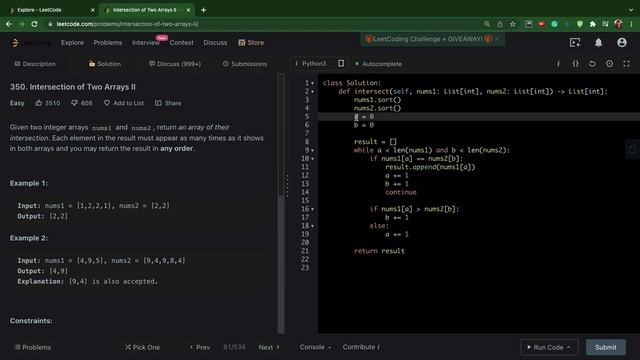Switch to the Solution tab
The image size is (640, 360).
[x=104, y=64]
